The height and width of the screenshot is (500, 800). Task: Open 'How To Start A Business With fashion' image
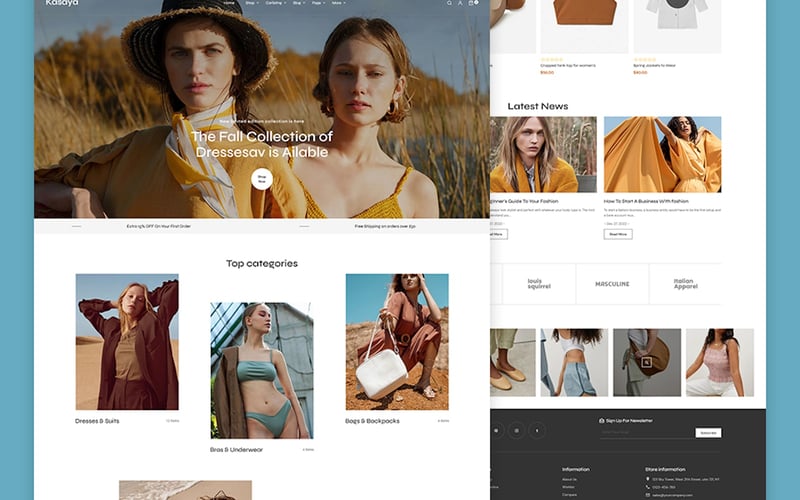tap(662, 155)
